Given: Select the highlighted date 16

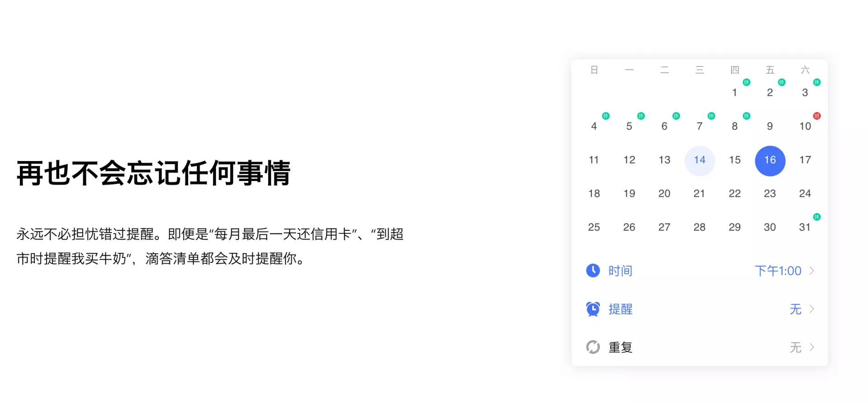Looking at the screenshot, I should click(770, 161).
